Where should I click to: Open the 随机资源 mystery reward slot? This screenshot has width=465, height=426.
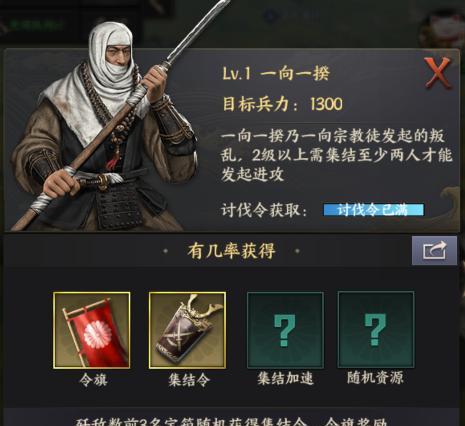pos(376,330)
